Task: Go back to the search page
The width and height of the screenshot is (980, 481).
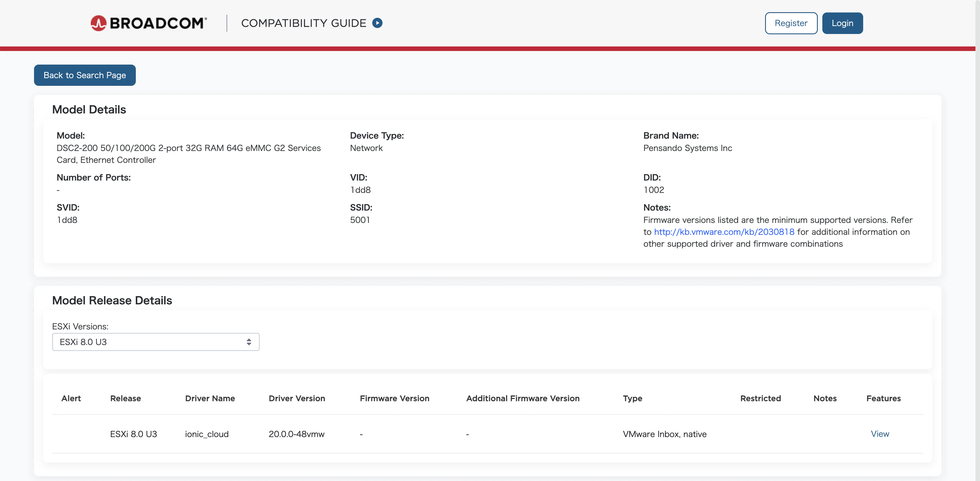Action: pyautogui.click(x=85, y=75)
